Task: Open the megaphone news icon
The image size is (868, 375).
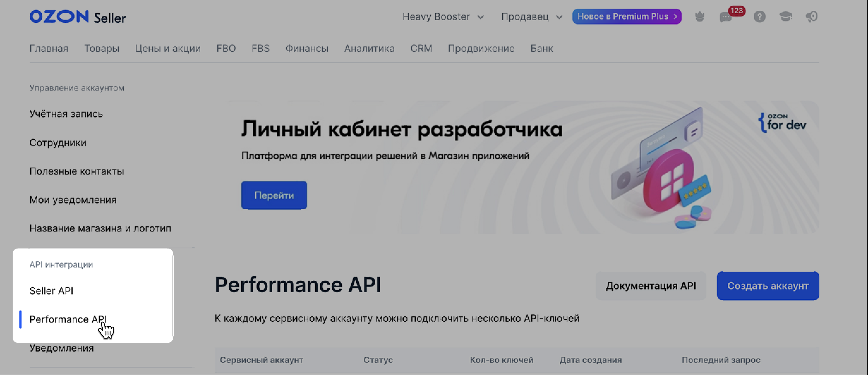Action: (x=812, y=16)
